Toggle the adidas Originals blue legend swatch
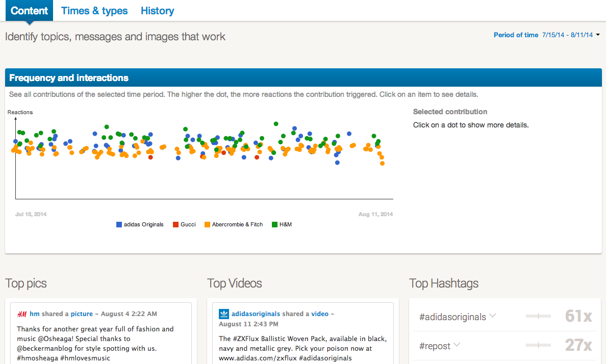Screen dimensions: 606x364 point(119,224)
